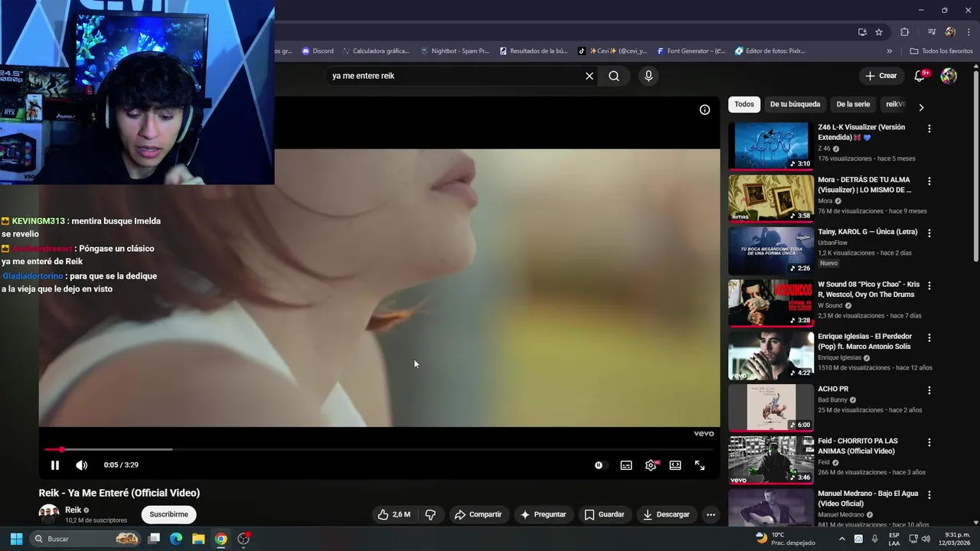
Task: Run the search with the magnifier button
Action: point(614,76)
